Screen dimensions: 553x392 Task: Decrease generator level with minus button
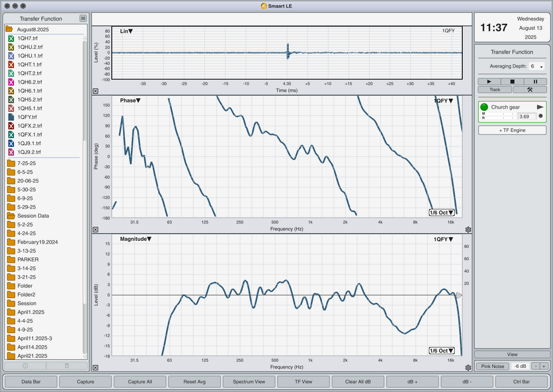tap(536, 366)
